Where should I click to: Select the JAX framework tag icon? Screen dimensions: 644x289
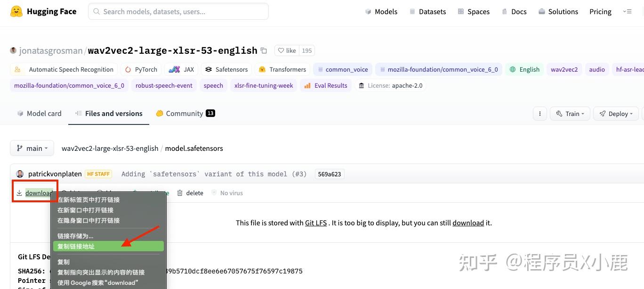173,69
